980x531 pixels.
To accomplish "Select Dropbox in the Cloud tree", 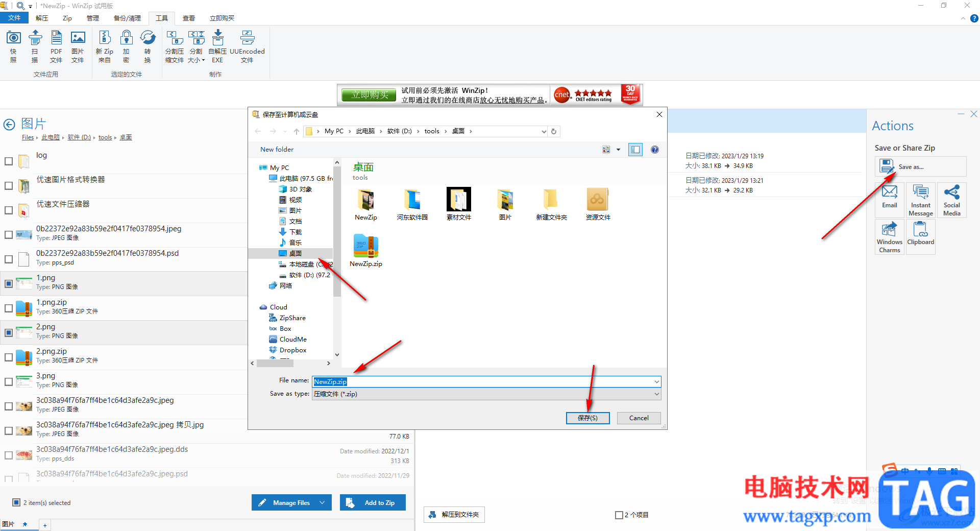I will (x=293, y=350).
